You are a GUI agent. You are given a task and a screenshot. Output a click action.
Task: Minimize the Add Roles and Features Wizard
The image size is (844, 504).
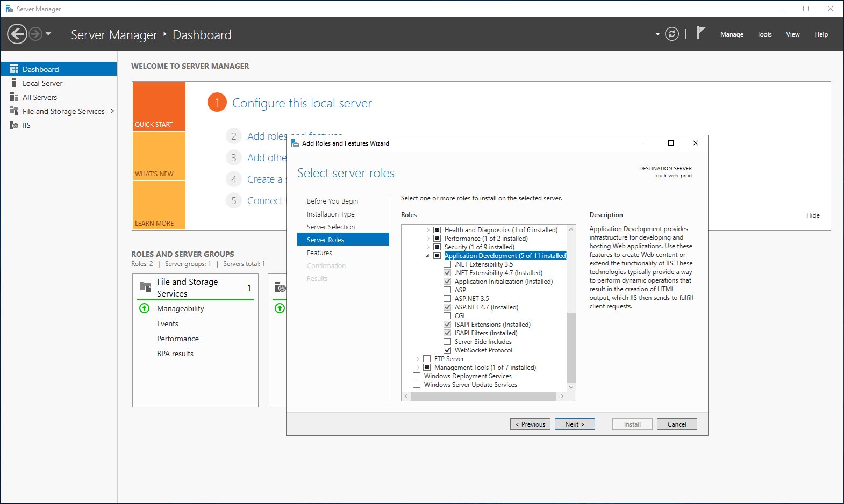647,143
